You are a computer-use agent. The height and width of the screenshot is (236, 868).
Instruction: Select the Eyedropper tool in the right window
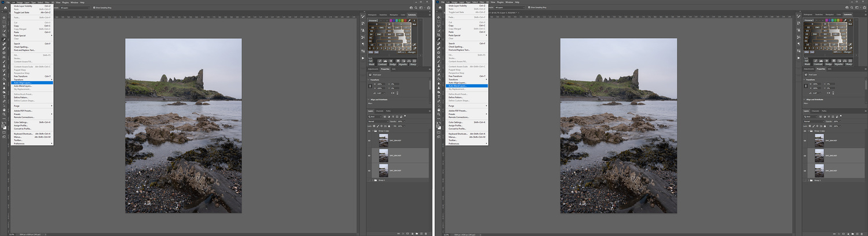point(438,39)
